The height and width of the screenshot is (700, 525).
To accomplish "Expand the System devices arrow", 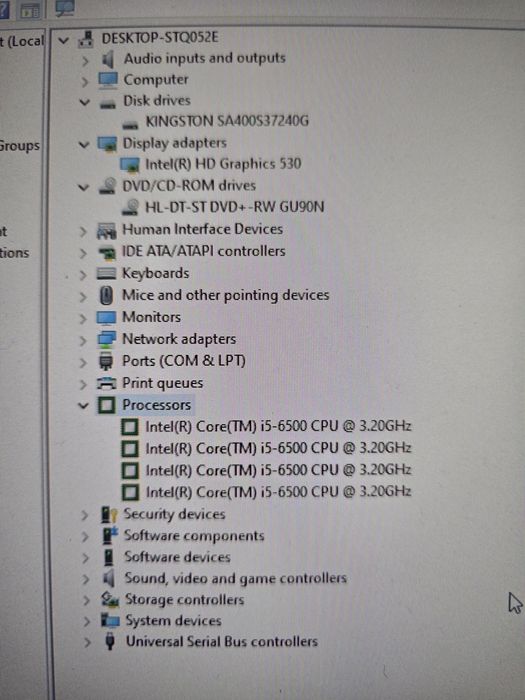I will click(87, 621).
